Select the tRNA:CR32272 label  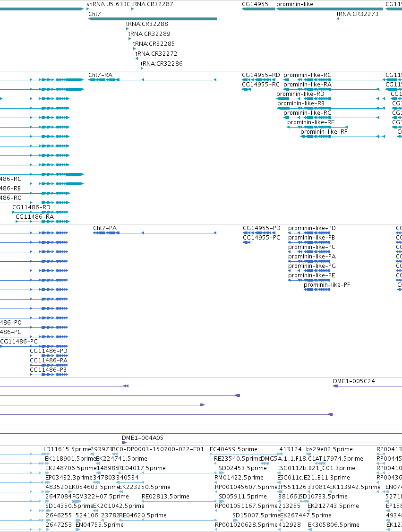[156, 53]
